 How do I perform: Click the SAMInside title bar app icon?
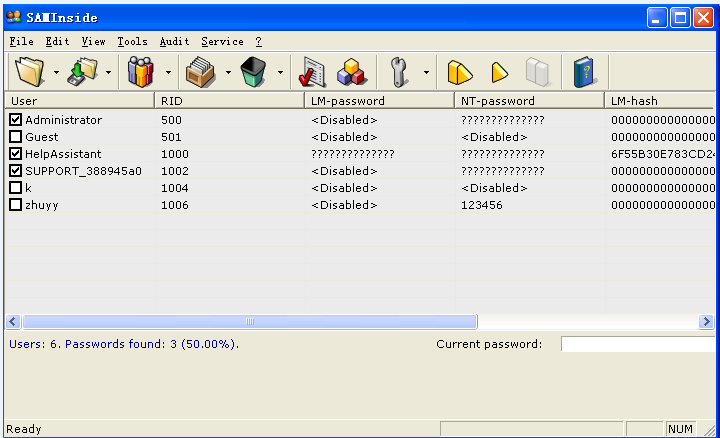pos(14,17)
